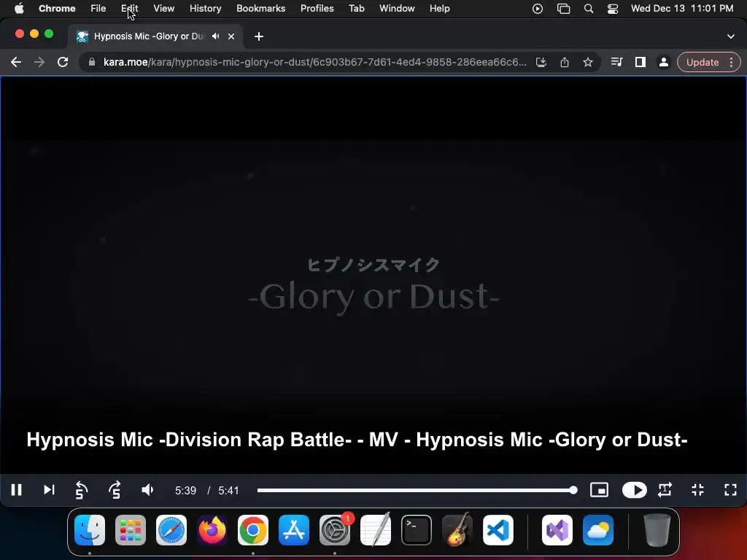Open the Window menu

(x=397, y=9)
